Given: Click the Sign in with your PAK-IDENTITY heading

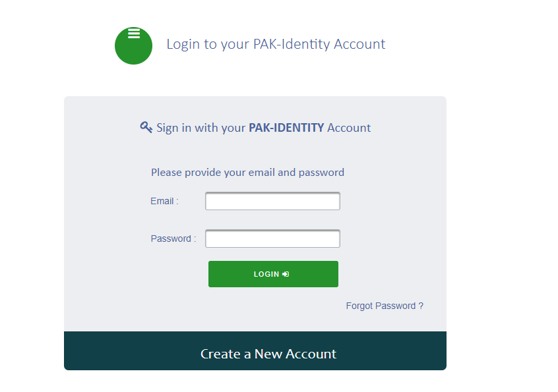Looking at the screenshot, I should pyautogui.click(x=263, y=128).
